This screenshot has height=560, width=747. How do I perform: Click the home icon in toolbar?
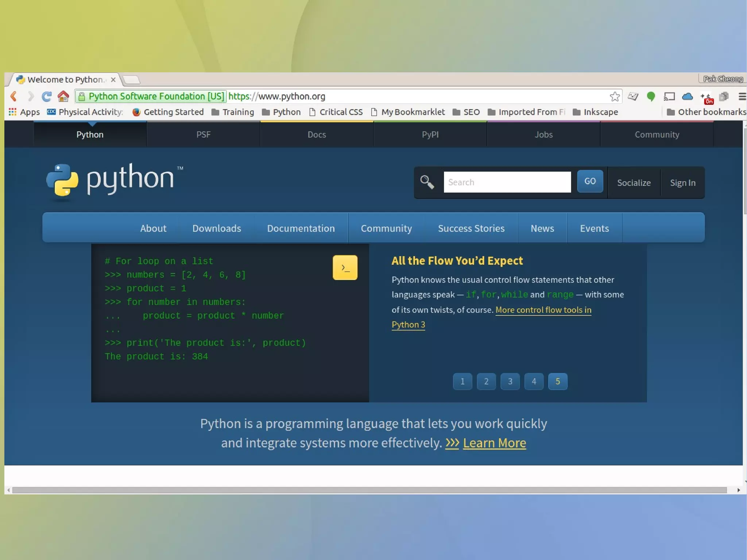63,96
